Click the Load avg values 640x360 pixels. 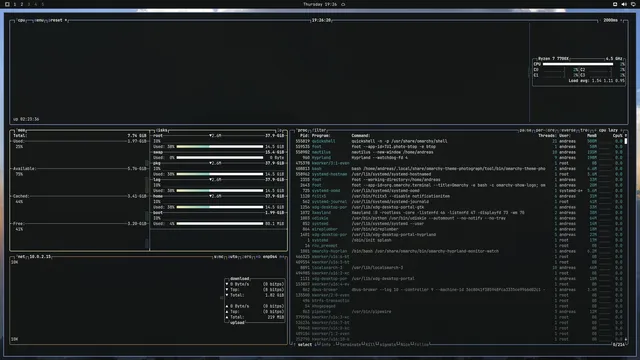609,81
